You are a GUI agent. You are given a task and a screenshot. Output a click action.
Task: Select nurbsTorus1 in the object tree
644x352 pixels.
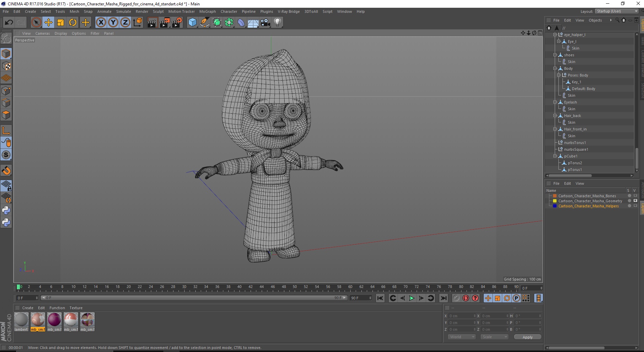tap(575, 143)
